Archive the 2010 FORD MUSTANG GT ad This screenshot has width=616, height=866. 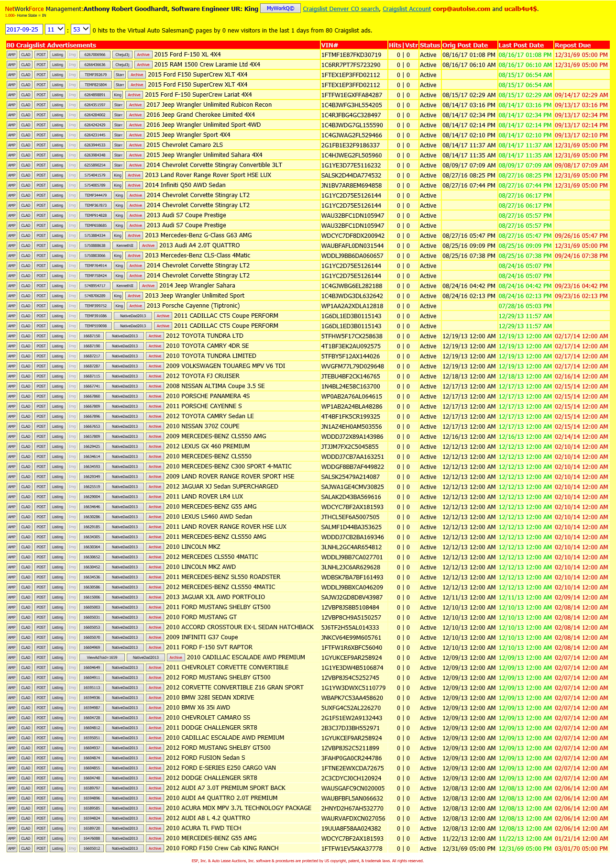pos(155,617)
